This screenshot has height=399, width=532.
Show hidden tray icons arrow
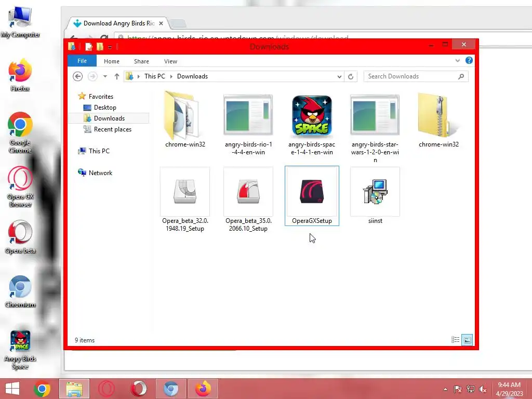click(445, 389)
